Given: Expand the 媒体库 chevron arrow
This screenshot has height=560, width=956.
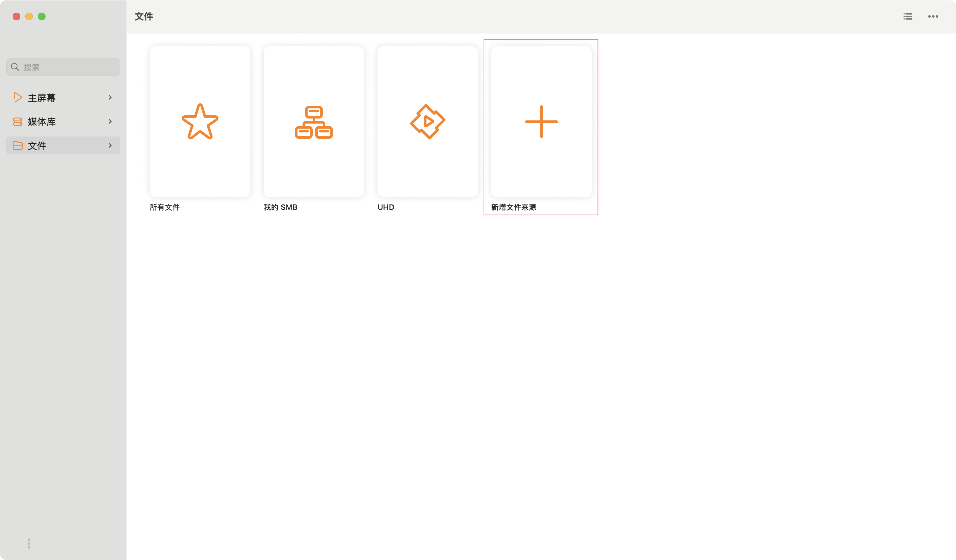Looking at the screenshot, I should 110,121.
